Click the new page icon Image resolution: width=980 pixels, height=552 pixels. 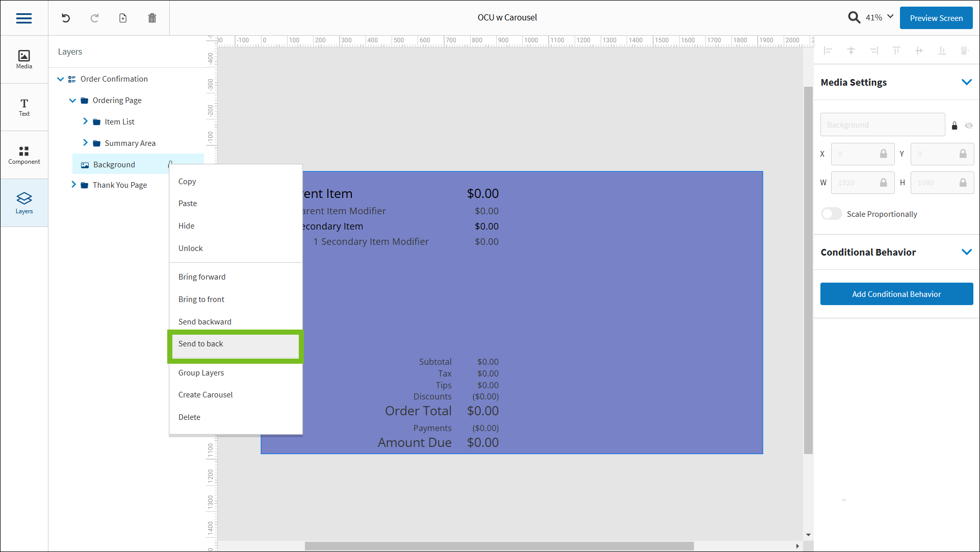pyautogui.click(x=123, y=18)
